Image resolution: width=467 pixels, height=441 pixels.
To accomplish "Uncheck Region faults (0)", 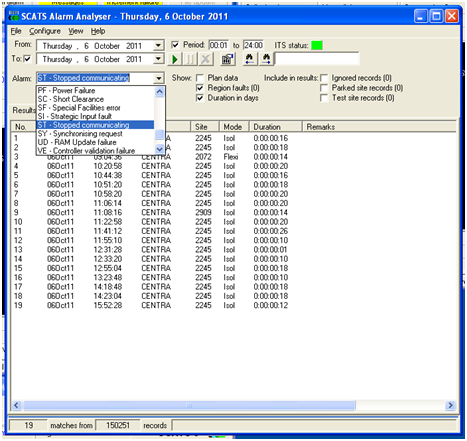I will click(x=200, y=88).
